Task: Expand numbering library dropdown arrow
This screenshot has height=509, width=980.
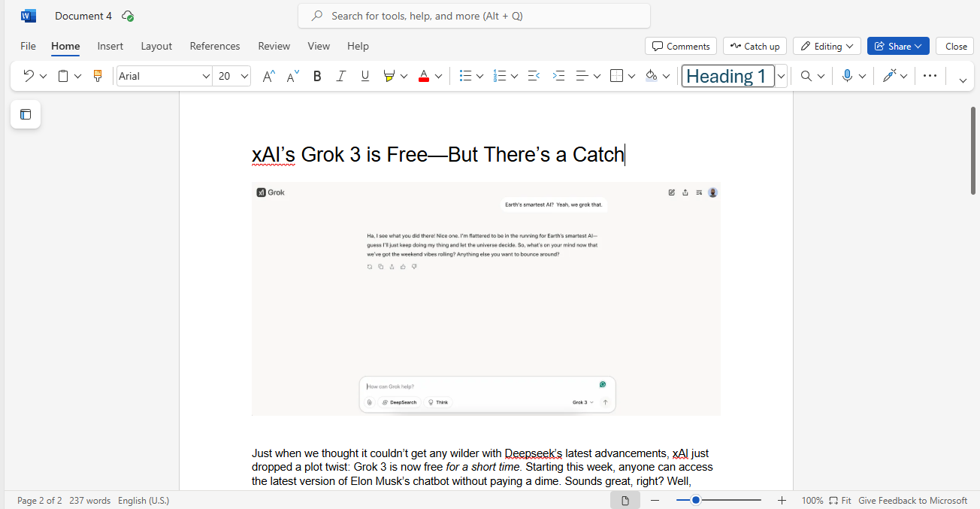Action: coord(515,76)
